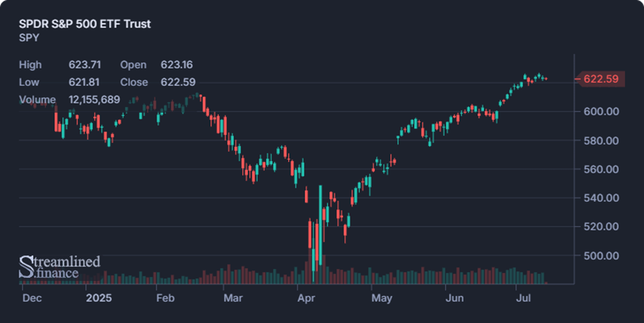The height and width of the screenshot is (323, 644).
Task: Click the Close label in the data legend
Action: pos(134,82)
